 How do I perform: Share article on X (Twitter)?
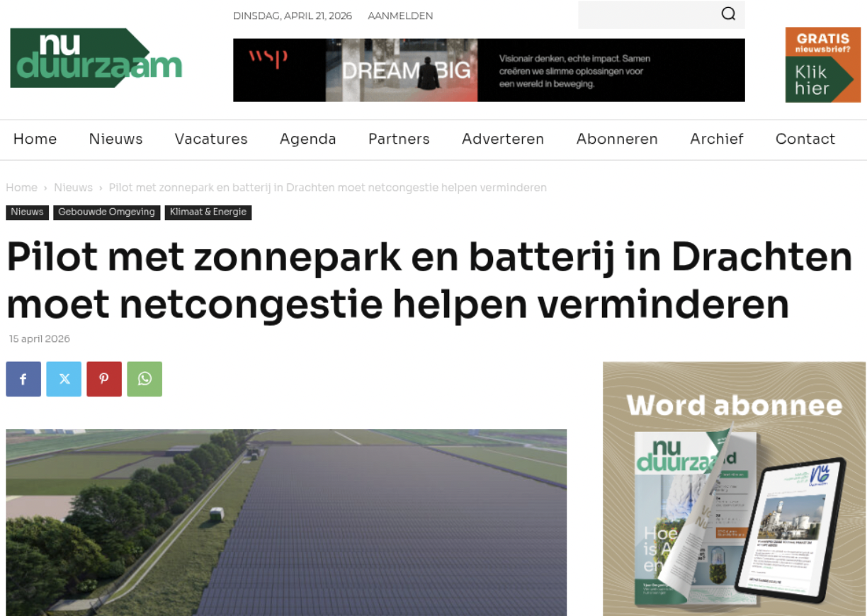coord(64,379)
